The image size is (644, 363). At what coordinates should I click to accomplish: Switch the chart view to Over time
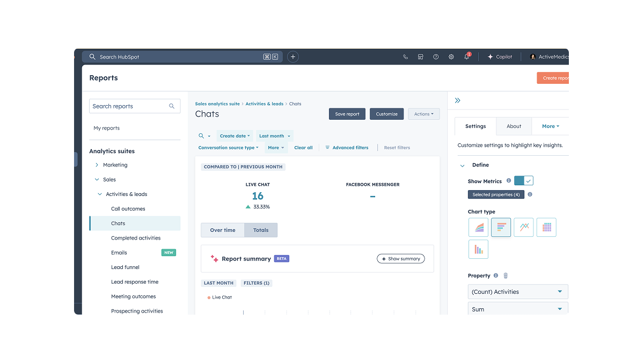[222, 230]
